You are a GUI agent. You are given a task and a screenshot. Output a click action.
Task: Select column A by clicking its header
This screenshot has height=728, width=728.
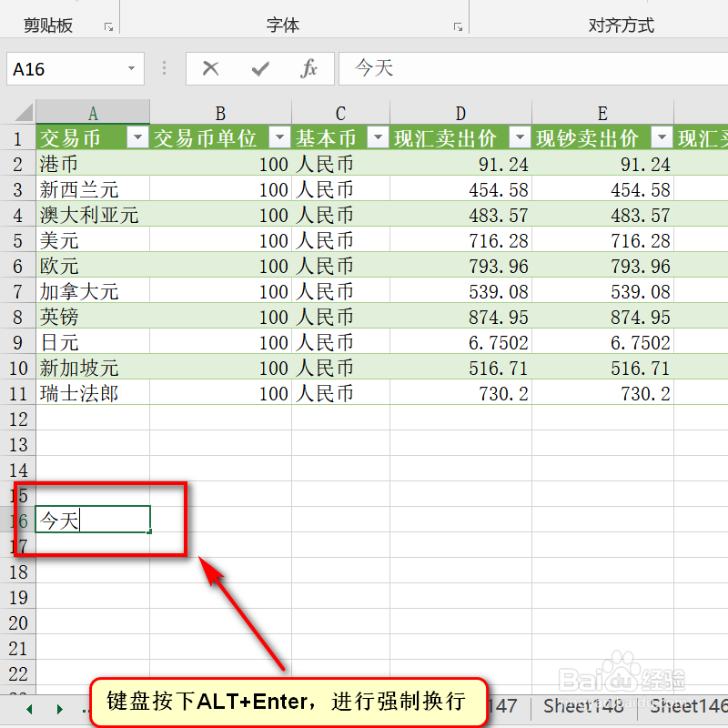(x=93, y=113)
